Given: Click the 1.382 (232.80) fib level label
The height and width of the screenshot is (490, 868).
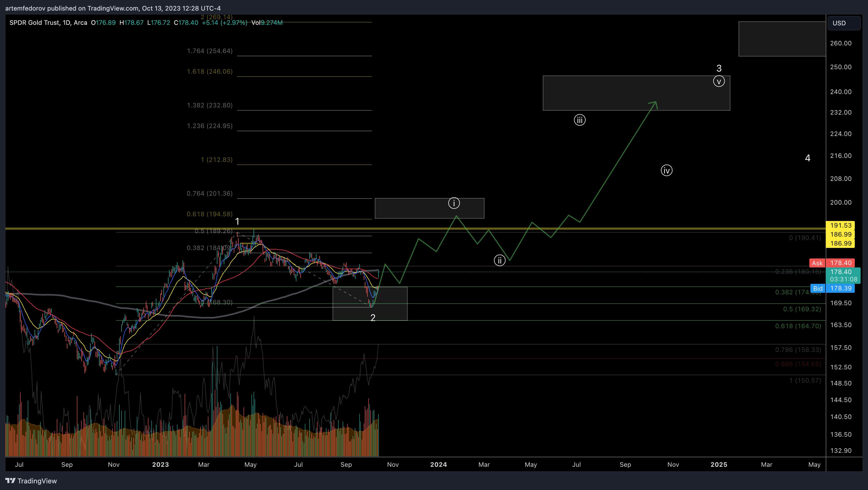Looking at the screenshot, I should point(209,105).
